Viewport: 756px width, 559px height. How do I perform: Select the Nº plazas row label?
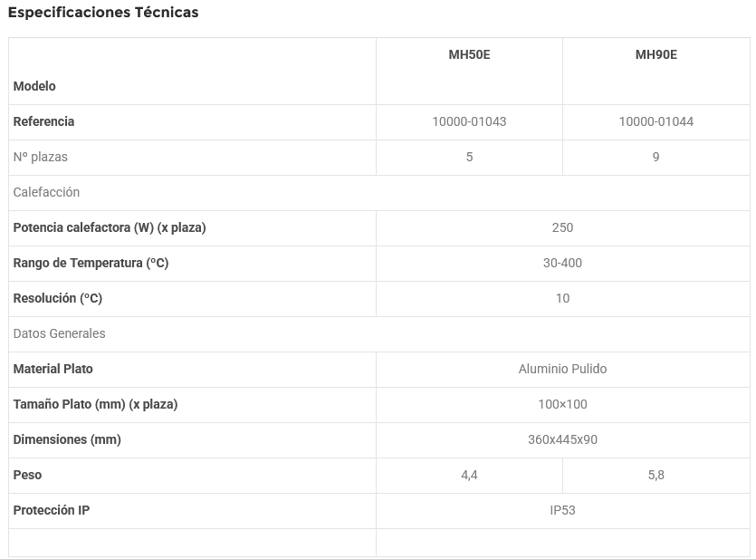(41, 157)
